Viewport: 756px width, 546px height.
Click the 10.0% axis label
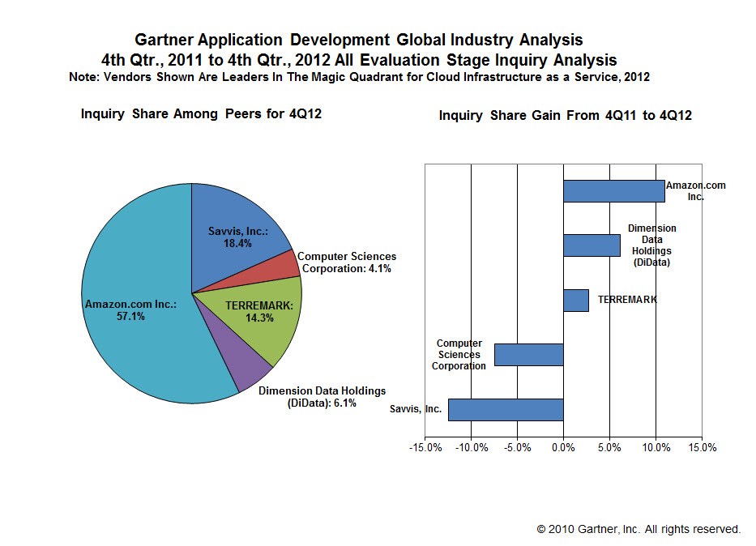[x=656, y=448]
